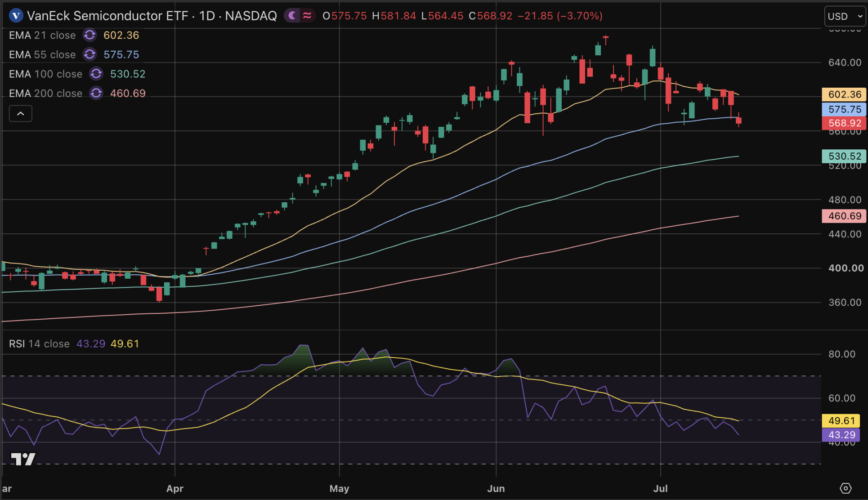Click the 460.69 EMA 200 price label
This screenshot has height=500, width=868.
pos(844,216)
